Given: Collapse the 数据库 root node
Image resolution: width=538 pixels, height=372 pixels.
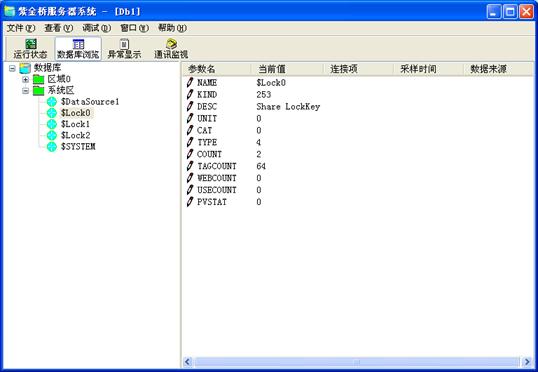Looking at the screenshot, I should 12,68.
